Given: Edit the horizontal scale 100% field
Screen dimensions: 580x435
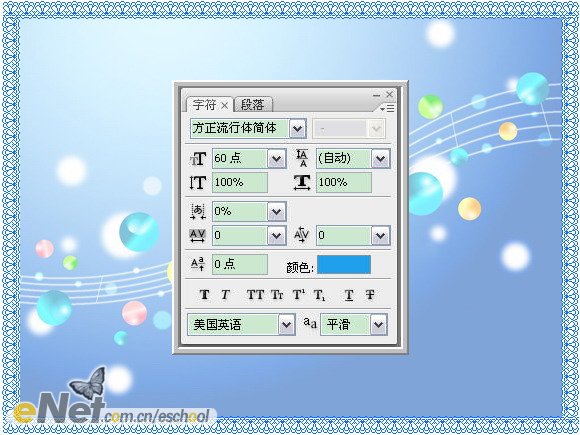Looking at the screenshot, I should pos(344,182).
